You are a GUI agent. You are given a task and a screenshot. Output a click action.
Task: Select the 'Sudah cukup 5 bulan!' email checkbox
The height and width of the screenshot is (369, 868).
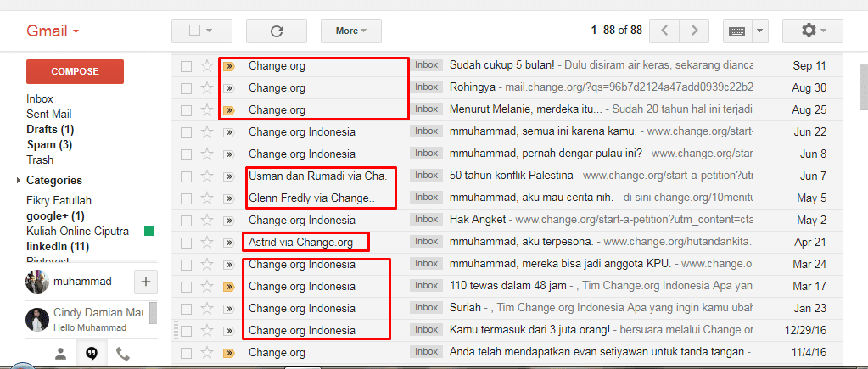[x=186, y=66]
